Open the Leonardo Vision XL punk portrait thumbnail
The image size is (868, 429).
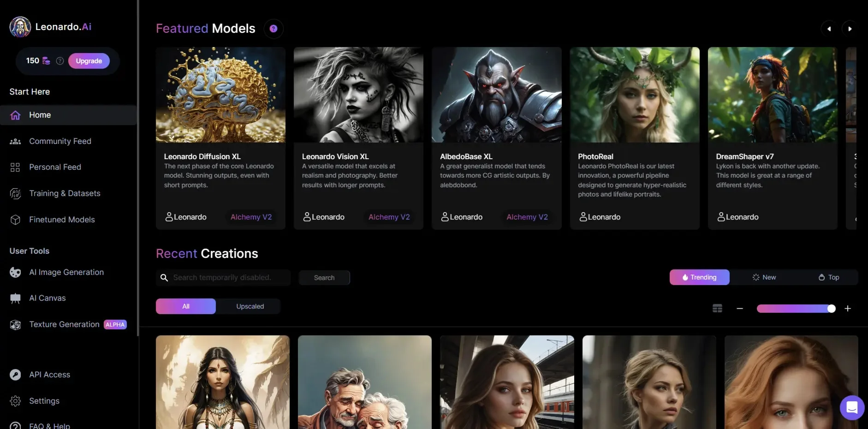[x=358, y=95]
